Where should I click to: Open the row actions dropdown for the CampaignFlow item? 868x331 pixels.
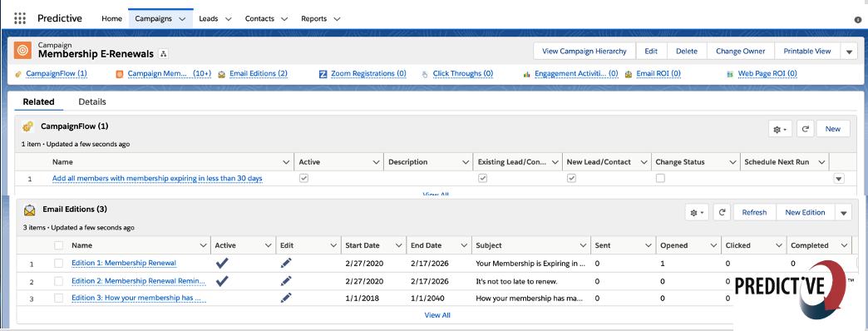click(x=839, y=179)
